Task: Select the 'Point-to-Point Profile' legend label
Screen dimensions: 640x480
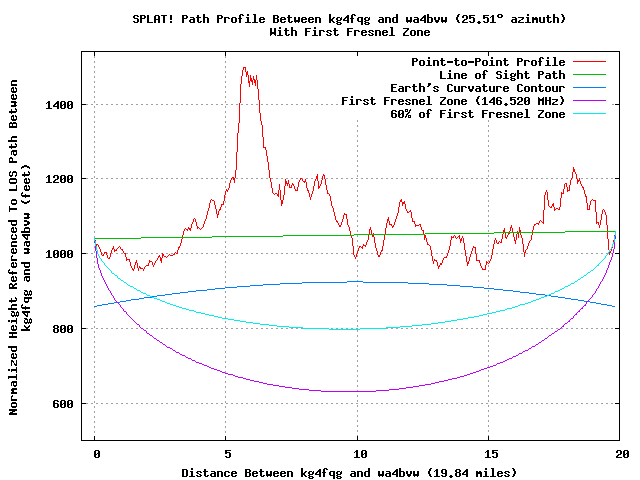Action: 490,62
